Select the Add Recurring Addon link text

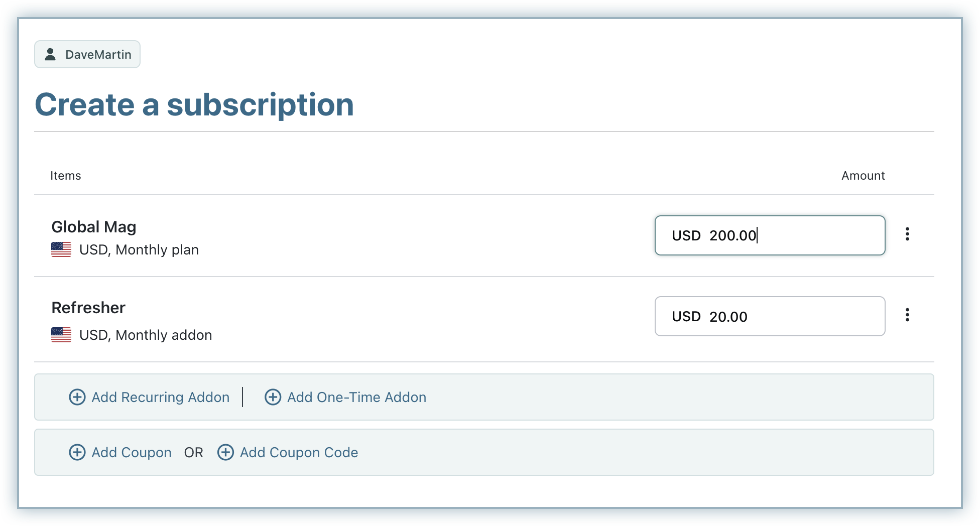click(x=160, y=397)
